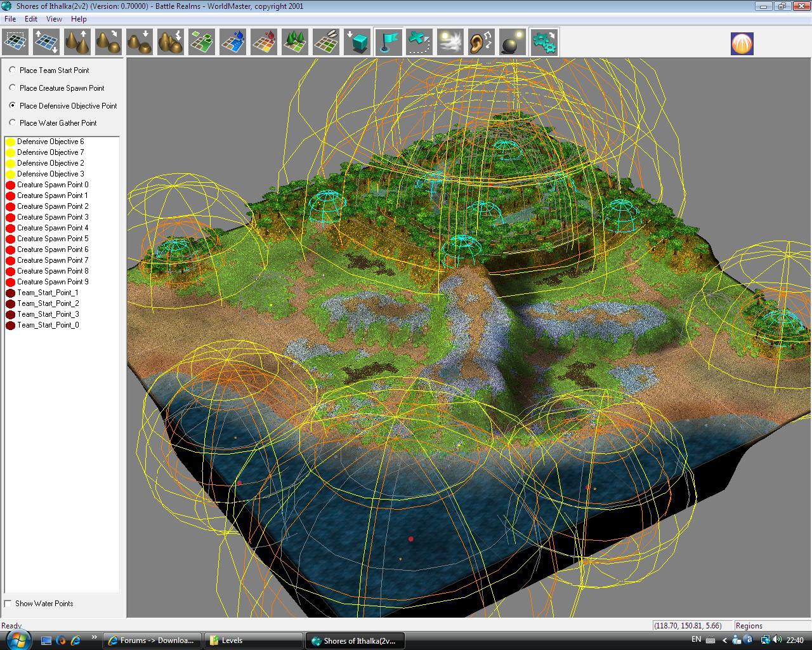
Task: Select Defensive Objective 7 in list
Action: click(x=50, y=152)
